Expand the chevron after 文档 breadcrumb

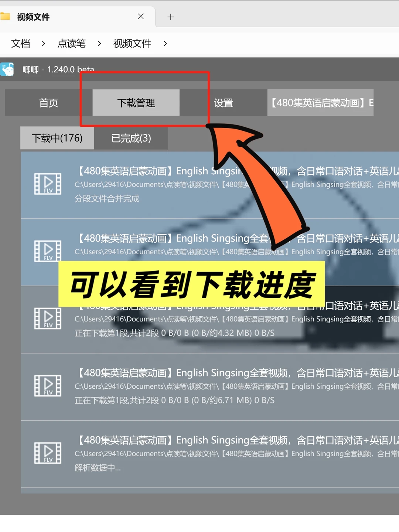(43, 44)
